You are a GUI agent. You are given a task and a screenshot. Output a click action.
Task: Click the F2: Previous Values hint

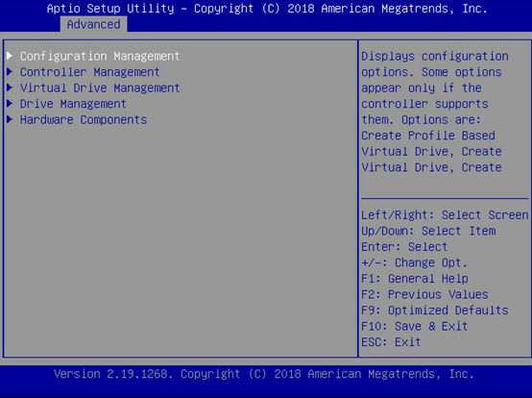click(x=424, y=294)
